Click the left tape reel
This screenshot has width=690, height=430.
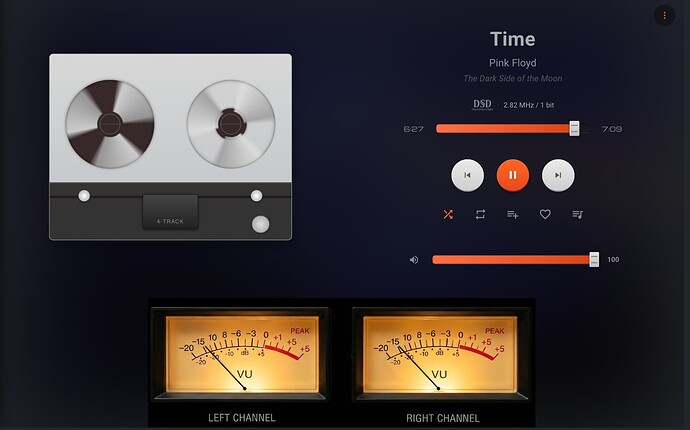(x=110, y=123)
